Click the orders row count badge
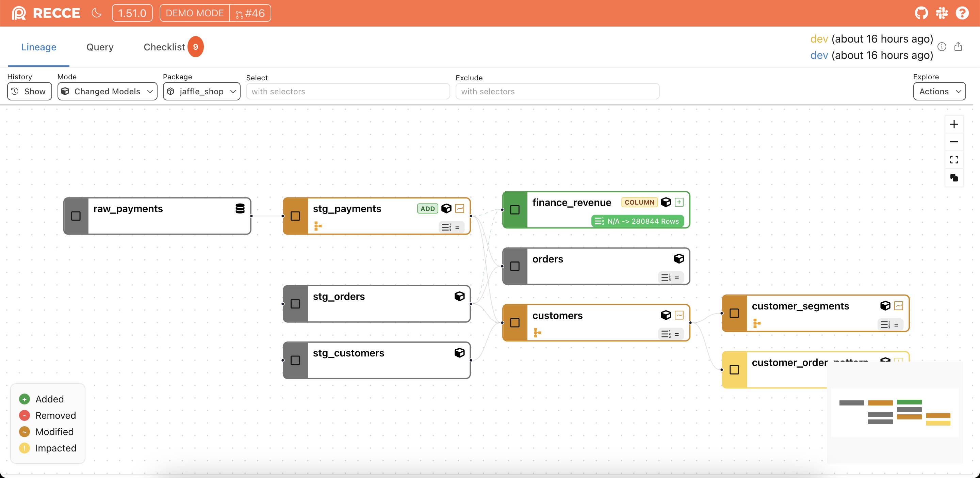 [671, 277]
